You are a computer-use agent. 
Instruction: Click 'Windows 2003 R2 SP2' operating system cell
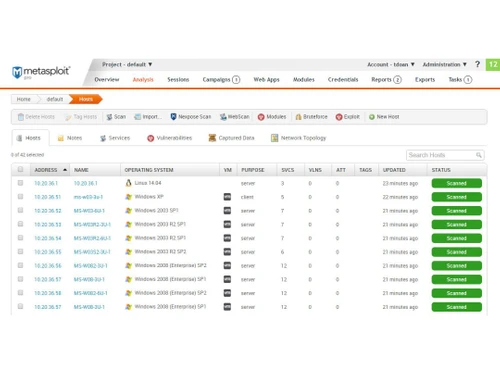(160, 252)
